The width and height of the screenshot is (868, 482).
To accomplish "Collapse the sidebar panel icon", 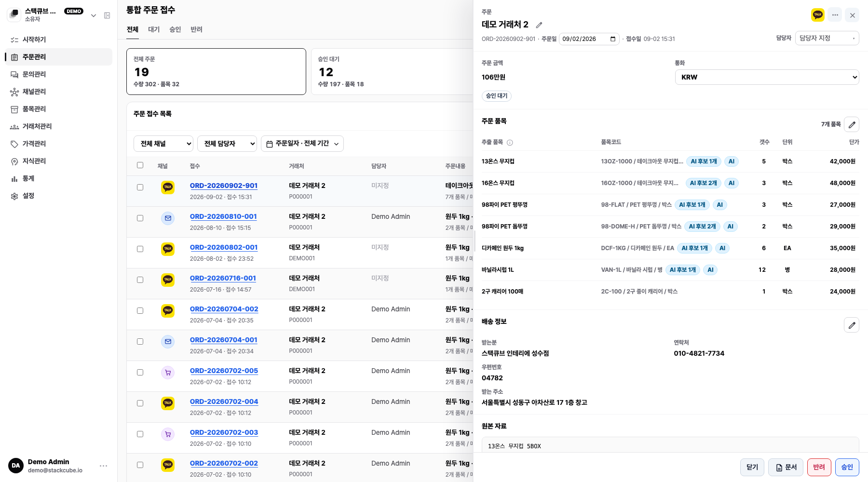I will [107, 15].
